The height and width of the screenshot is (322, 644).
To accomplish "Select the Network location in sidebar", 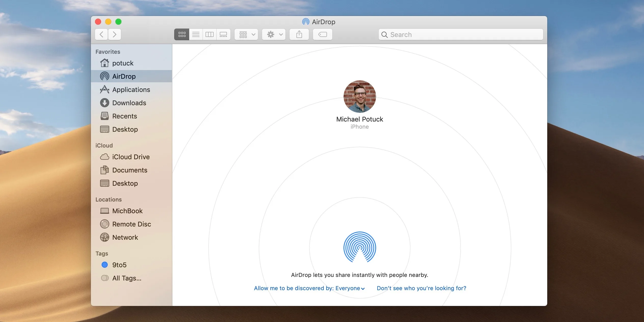I will coord(125,237).
